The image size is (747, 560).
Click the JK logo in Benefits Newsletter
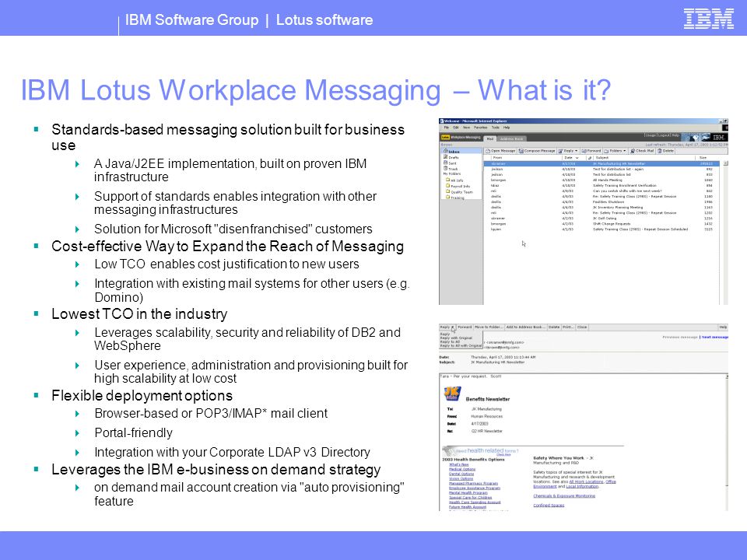point(452,394)
